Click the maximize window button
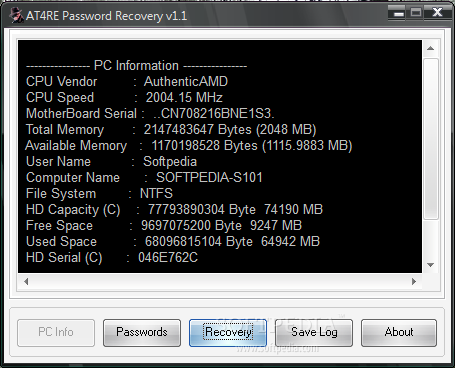 pos(416,14)
